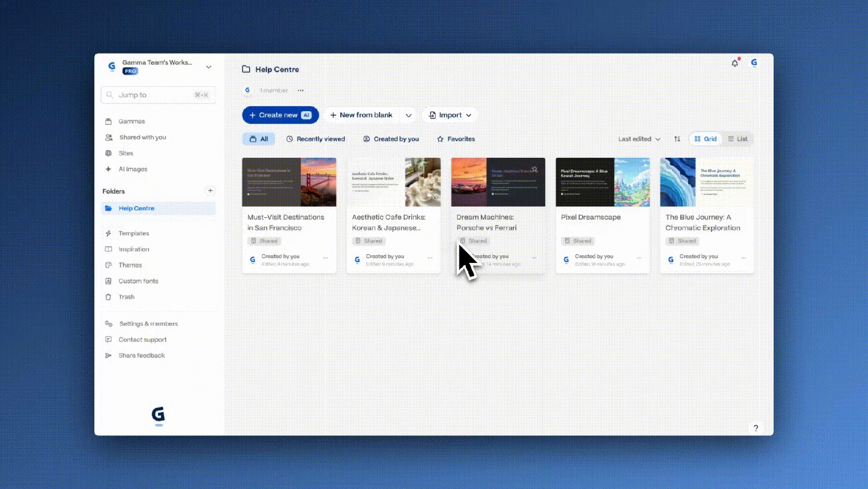This screenshot has width=868, height=489.
Task: Filter by Favorites
Action: point(456,139)
